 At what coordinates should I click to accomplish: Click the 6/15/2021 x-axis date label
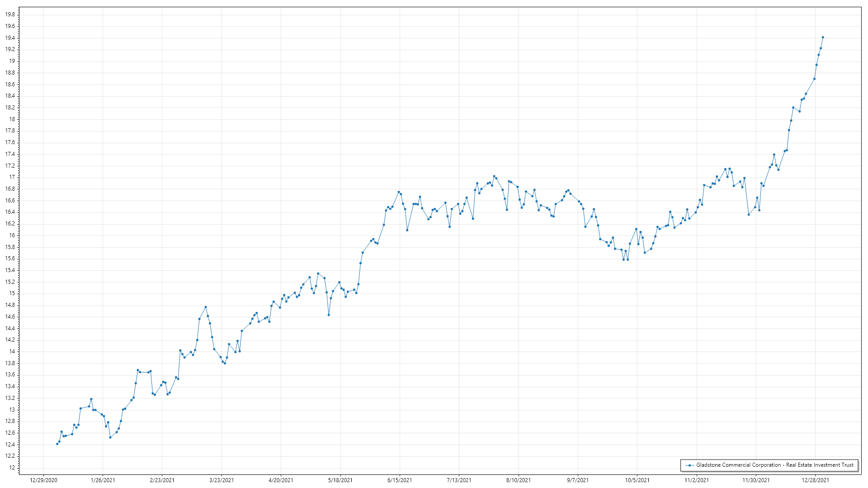pyautogui.click(x=400, y=480)
